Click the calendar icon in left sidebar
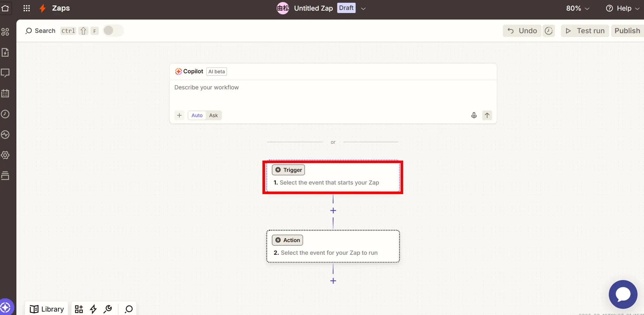Image resolution: width=644 pixels, height=315 pixels. pos(5,94)
